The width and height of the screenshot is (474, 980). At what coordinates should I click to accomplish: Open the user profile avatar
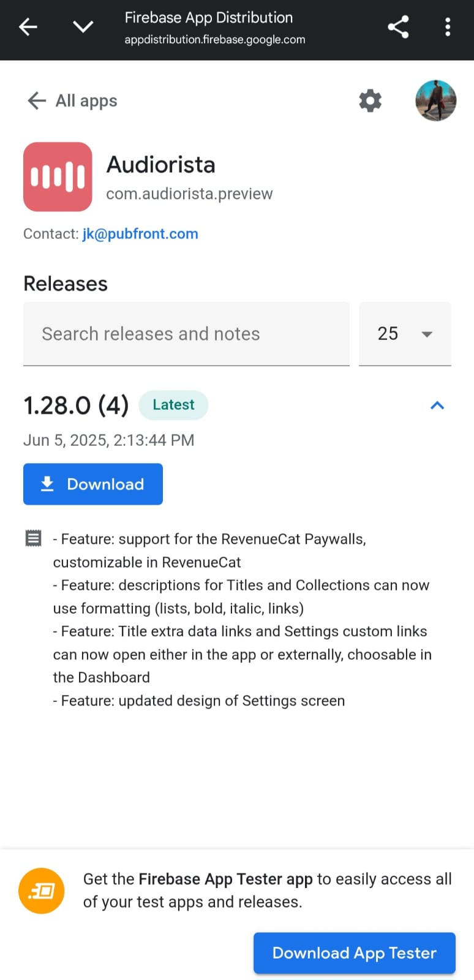(x=435, y=100)
